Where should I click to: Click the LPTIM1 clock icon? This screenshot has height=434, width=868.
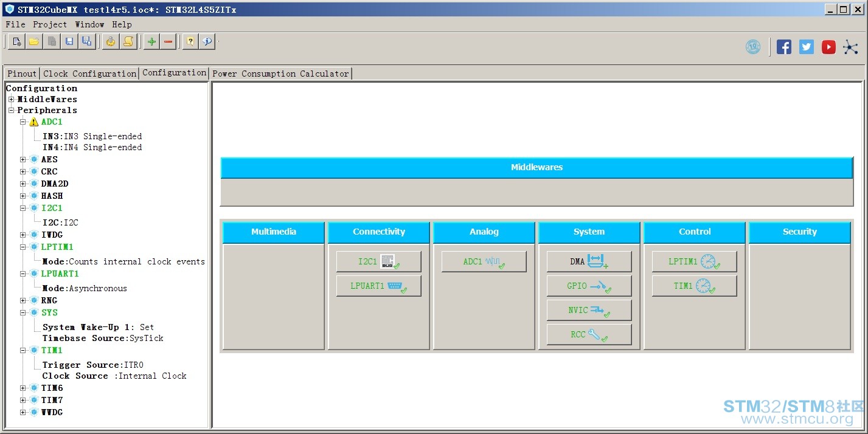coord(709,261)
